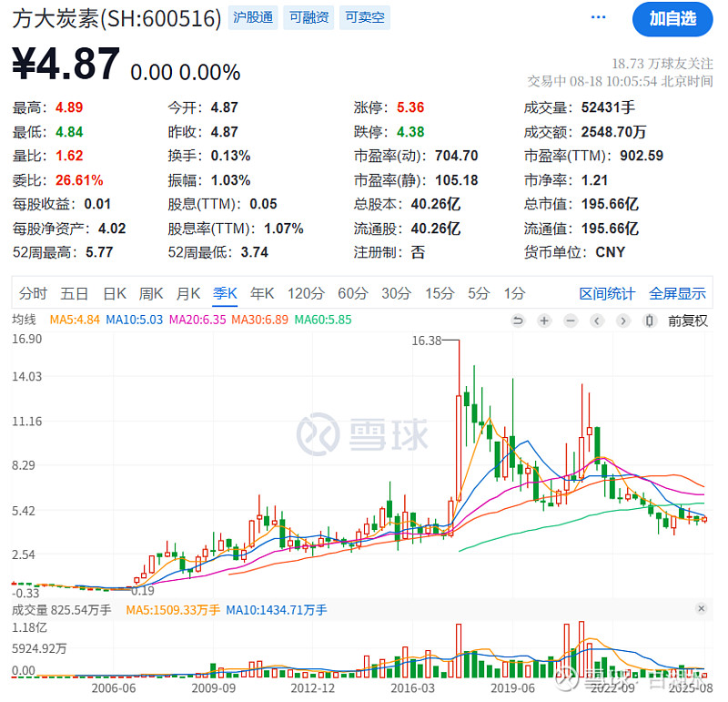
Task: Click the 最高 value 4.89
Action: tap(69, 107)
